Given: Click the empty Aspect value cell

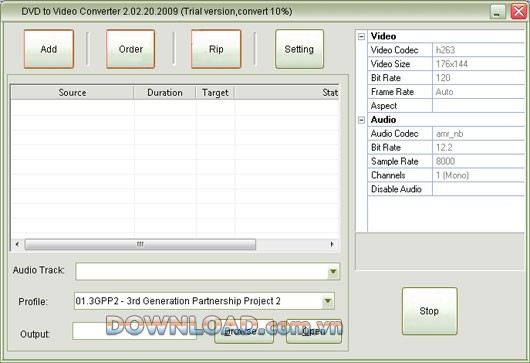Looking at the screenshot, I should click(478, 105).
